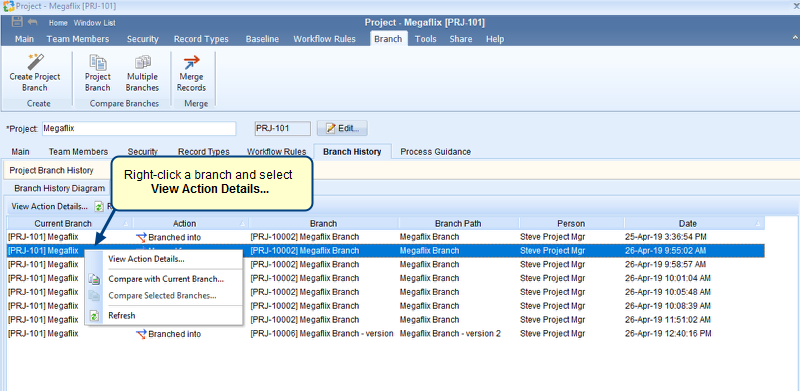Click View Action Details toolbar button
The width and height of the screenshot is (800, 391).
(49, 207)
